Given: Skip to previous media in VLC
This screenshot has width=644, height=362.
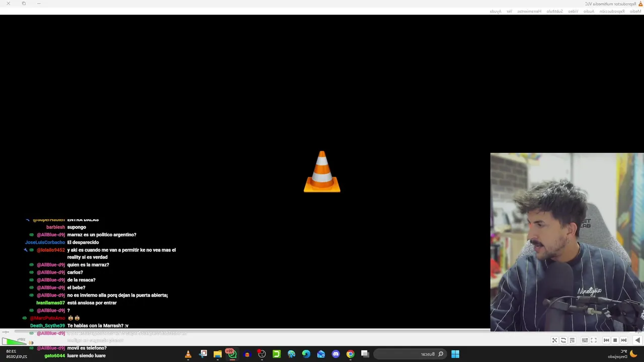Looking at the screenshot, I should (624, 340).
